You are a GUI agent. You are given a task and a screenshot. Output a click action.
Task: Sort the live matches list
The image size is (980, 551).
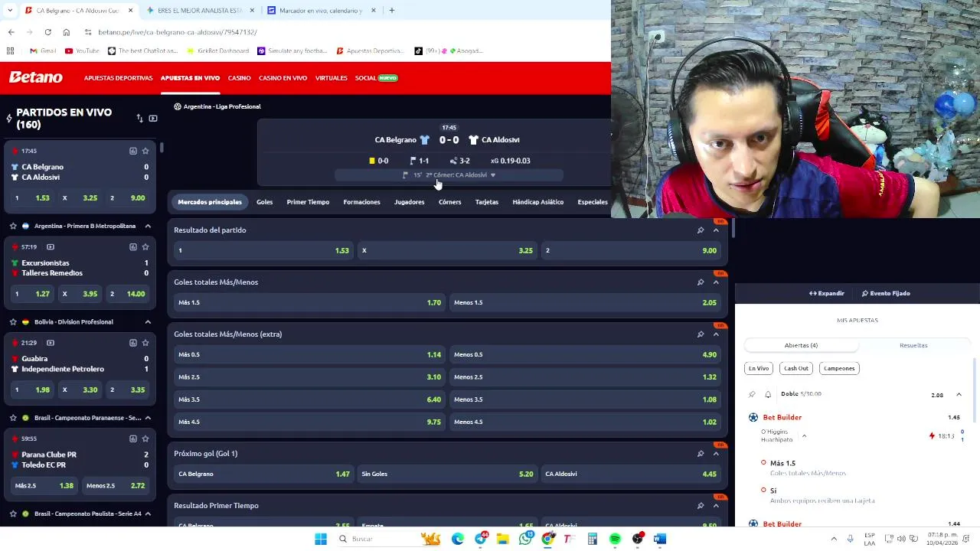(139, 119)
